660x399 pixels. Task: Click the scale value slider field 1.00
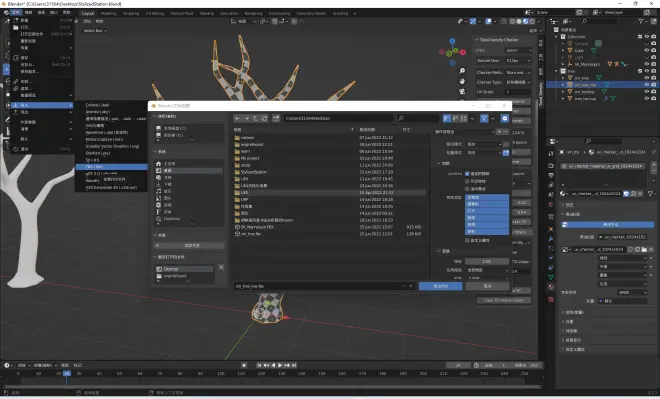[487, 261]
